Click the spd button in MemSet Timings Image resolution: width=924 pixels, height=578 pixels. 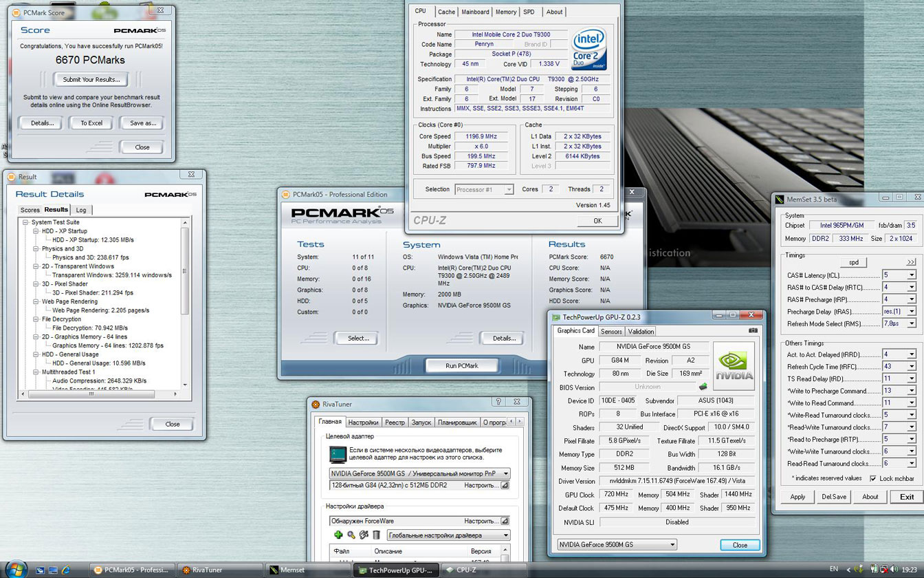[x=853, y=262]
